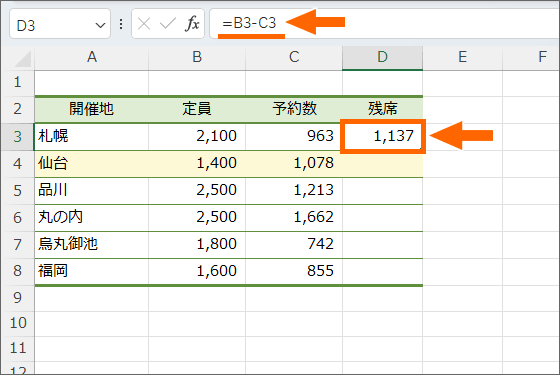
Task: Select cell C5 with value 1,213
Action: tap(294, 191)
